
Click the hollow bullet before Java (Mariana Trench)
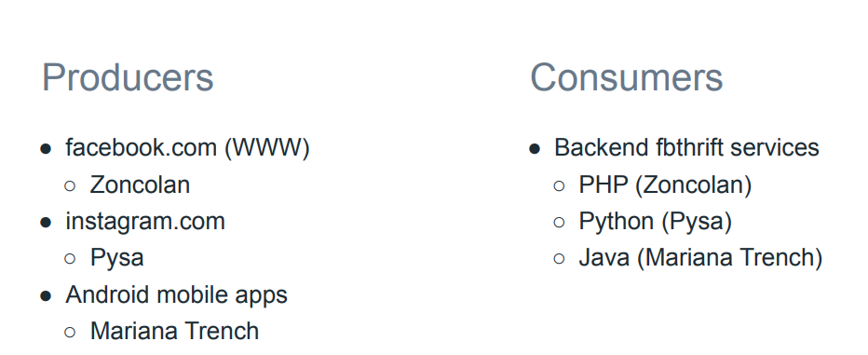point(559,259)
